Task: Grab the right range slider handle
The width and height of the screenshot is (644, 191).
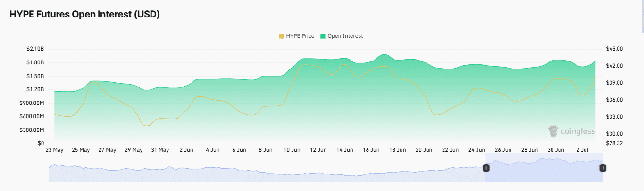Action: coord(603,167)
